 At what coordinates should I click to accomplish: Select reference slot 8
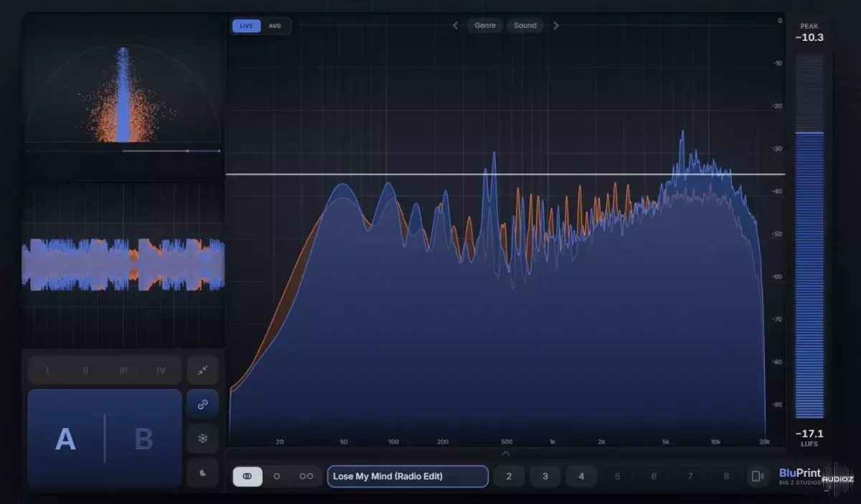(x=726, y=476)
